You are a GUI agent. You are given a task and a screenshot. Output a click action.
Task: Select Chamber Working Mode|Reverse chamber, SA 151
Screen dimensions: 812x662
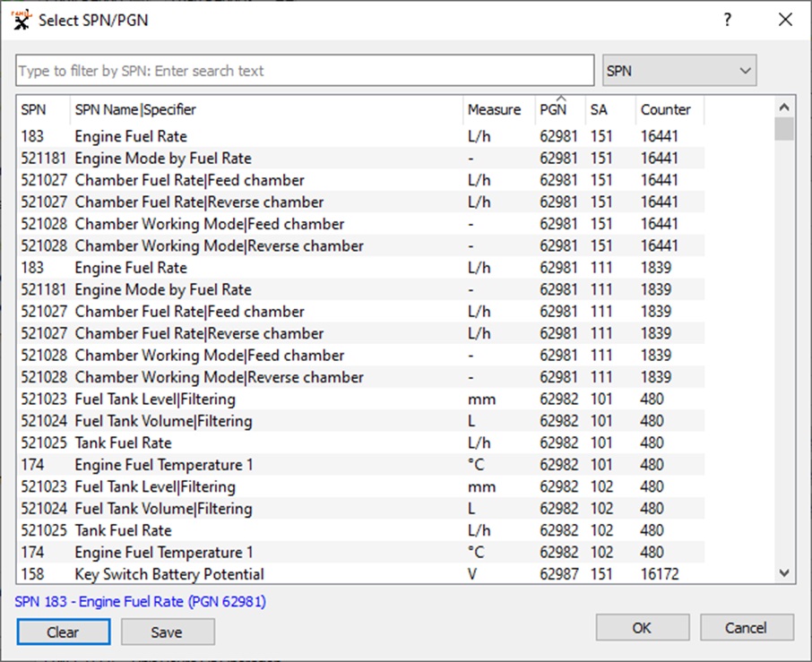361,245
